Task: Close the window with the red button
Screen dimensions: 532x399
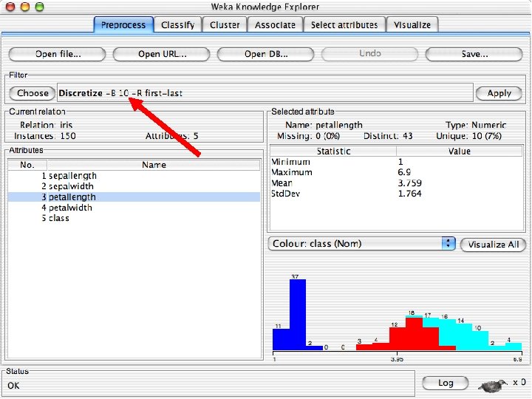Action: pos(11,7)
